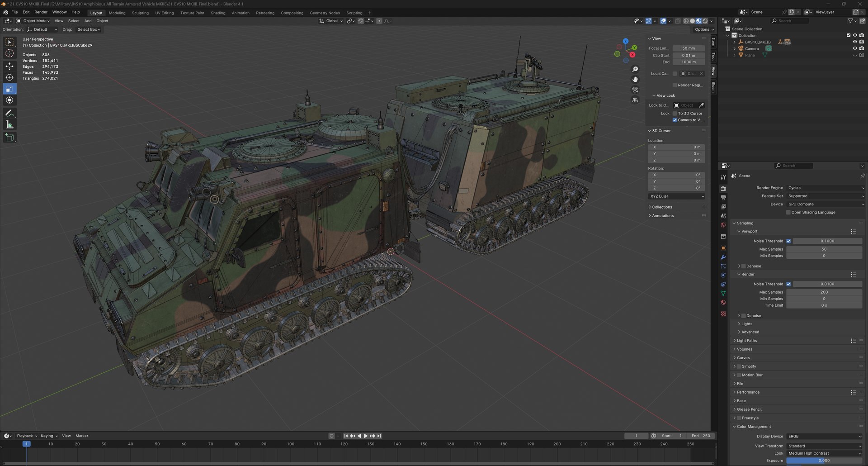Image resolution: width=868 pixels, height=466 pixels.
Task: Open the Render Engine dropdown showing Cycles
Action: 826,188
